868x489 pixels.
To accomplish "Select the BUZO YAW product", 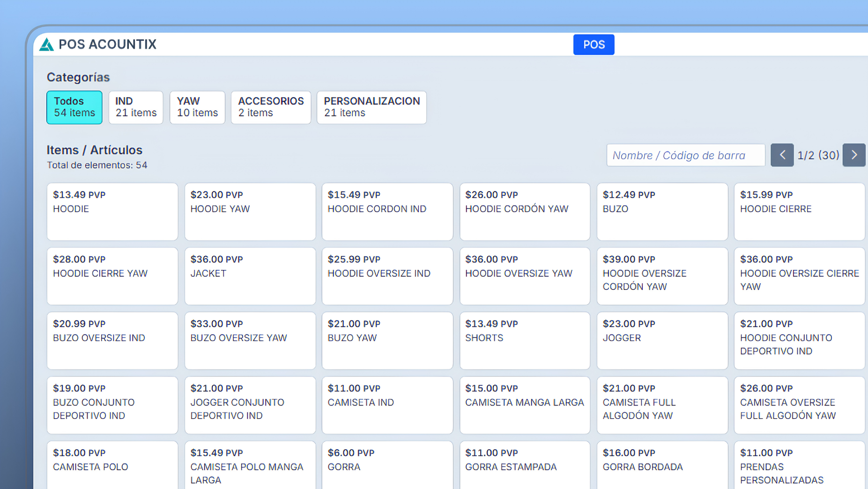I will point(387,341).
